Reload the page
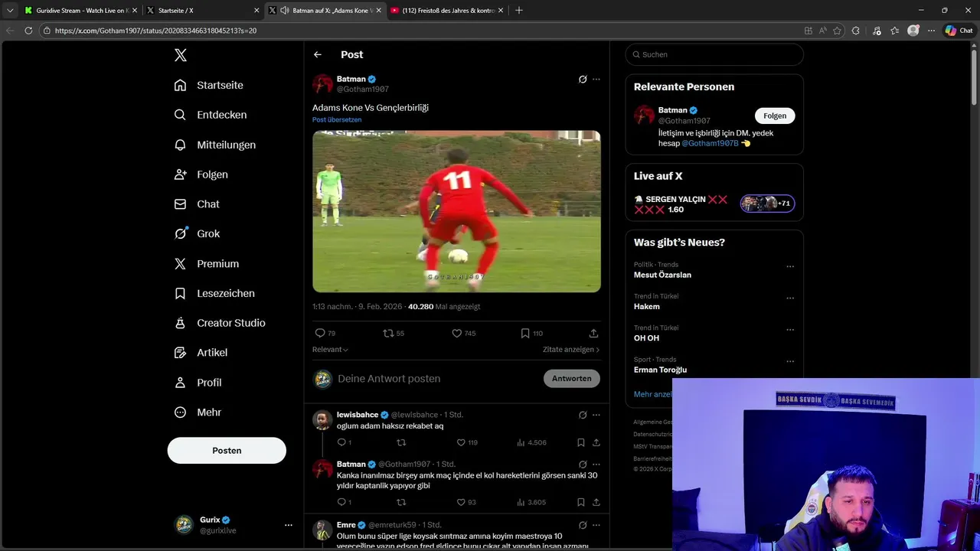Image resolution: width=980 pixels, height=551 pixels. tap(28, 31)
